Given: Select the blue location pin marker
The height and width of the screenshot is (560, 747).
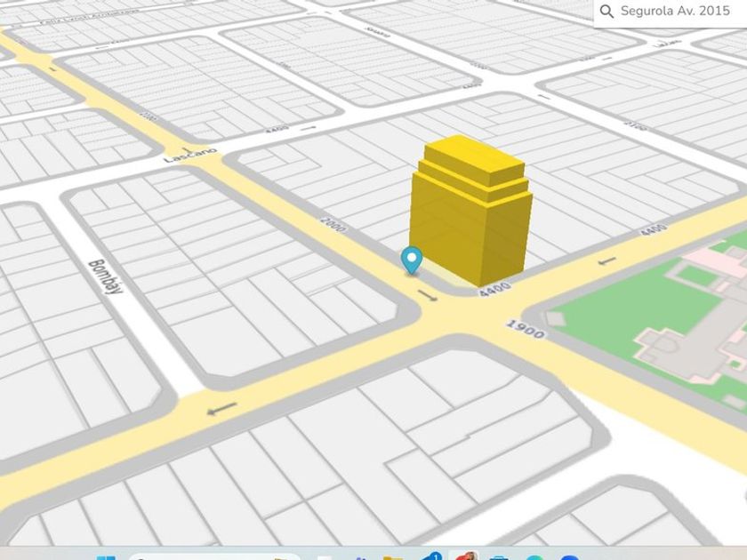Looking at the screenshot, I should [x=411, y=260].
